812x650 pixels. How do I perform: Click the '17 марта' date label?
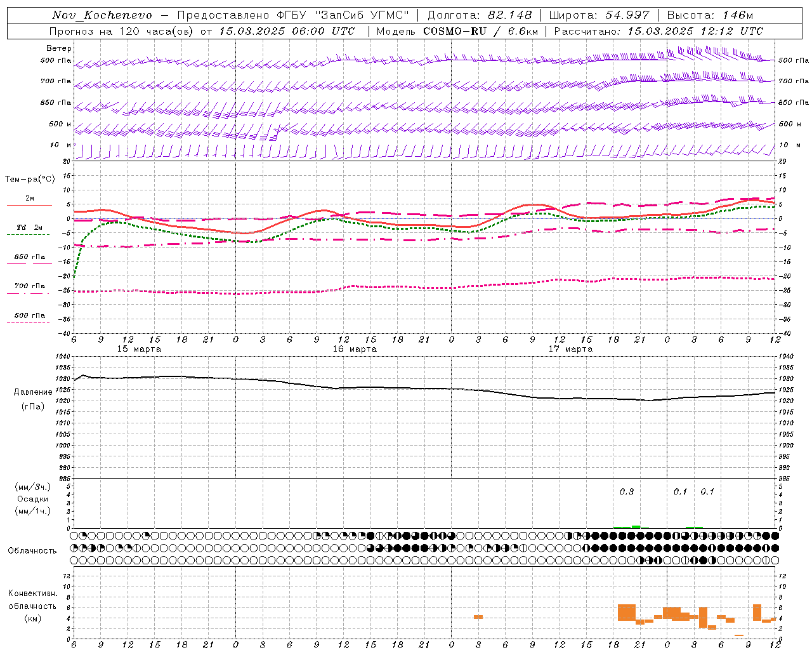(x=571, y=349)
